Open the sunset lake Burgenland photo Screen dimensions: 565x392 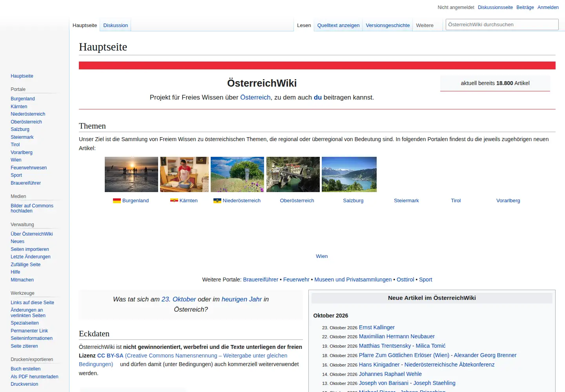[x=131, y=174]
